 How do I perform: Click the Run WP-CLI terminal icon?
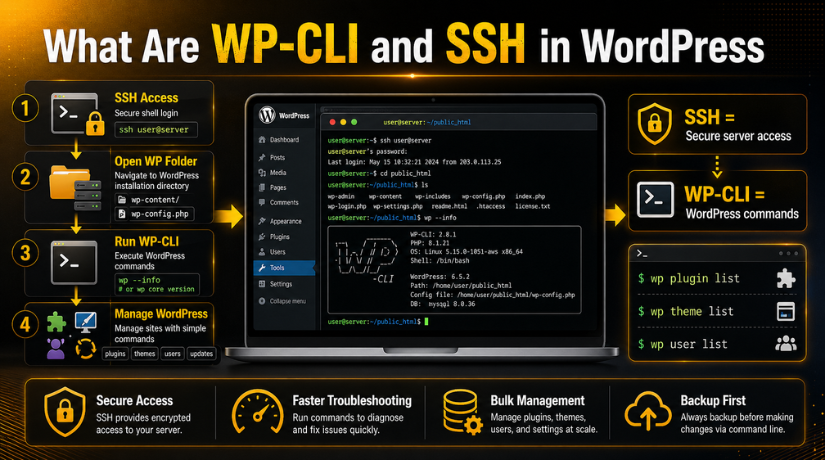click(x=74, y=262)
